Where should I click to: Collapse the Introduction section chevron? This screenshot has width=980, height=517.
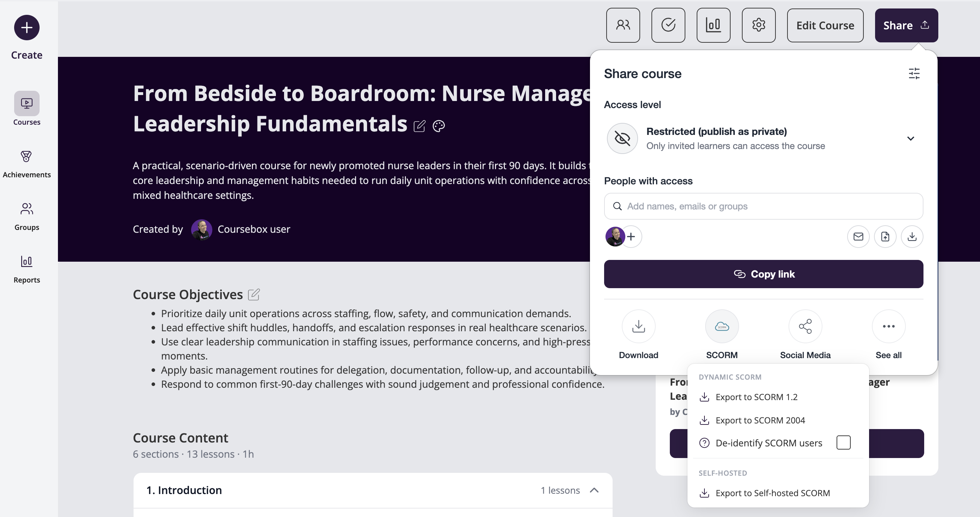click(594, 491)
